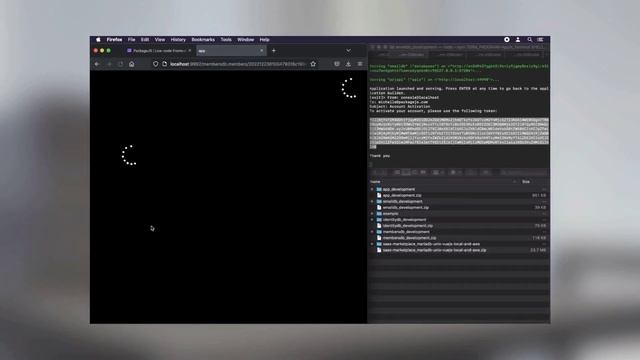The height and width of the screenshot is (360, 640).
Task: Open the File menu
Action: 131,40
